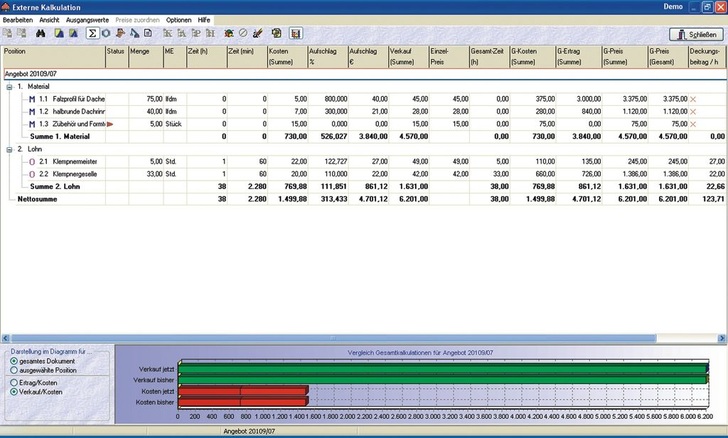Select 'ausgewählte Position' radio button

coord(13,369)
